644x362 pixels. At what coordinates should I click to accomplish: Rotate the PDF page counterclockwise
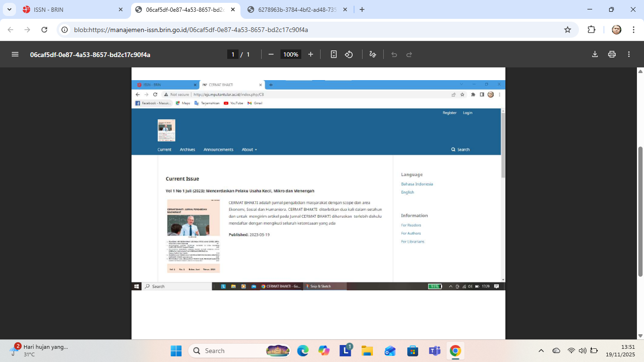click(x=349, y=54)
